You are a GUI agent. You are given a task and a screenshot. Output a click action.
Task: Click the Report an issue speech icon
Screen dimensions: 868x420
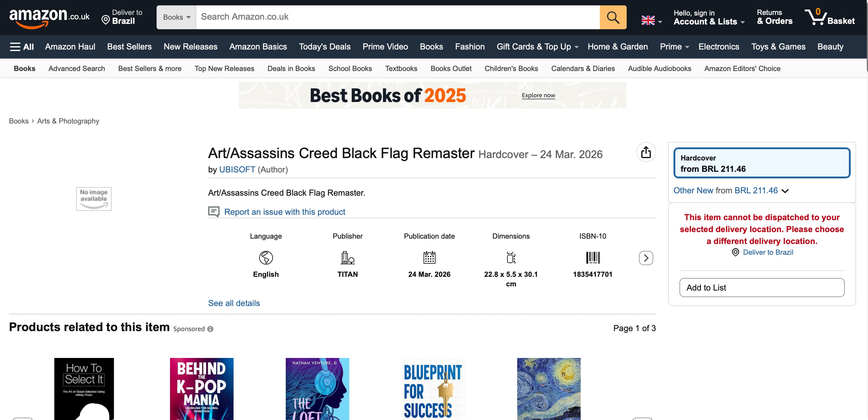(214, 212)
